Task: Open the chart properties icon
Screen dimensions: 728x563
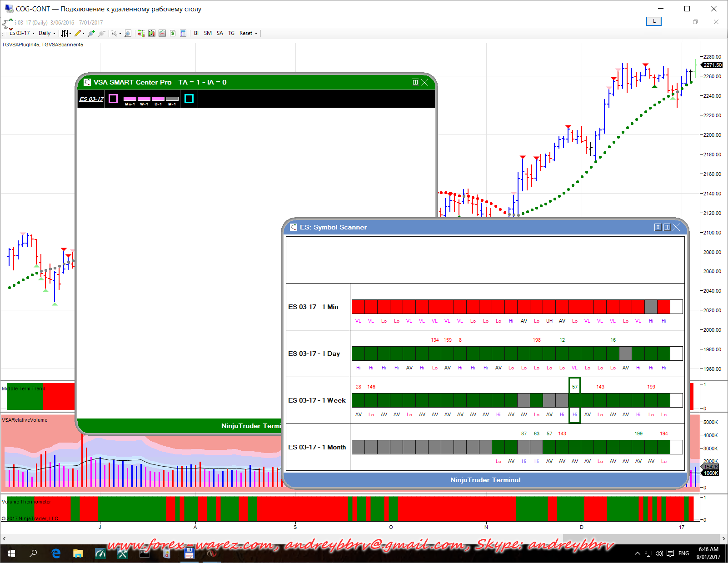Action: pos(183,33)
